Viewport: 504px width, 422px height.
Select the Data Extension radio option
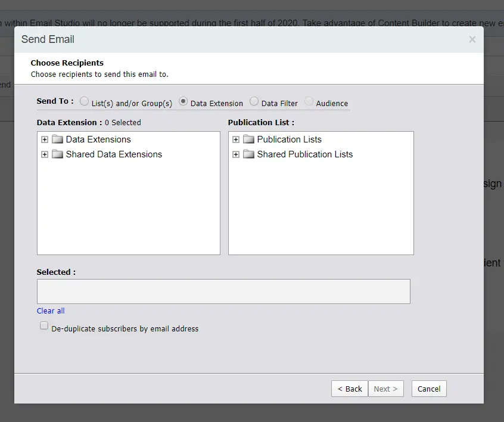[x=183, y=102]
